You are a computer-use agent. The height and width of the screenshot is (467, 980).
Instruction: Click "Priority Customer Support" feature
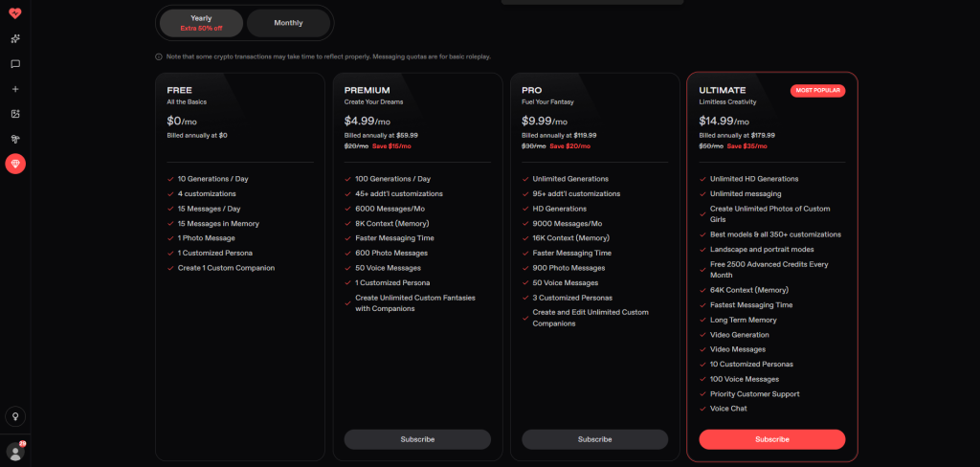[x=755, y=394]
